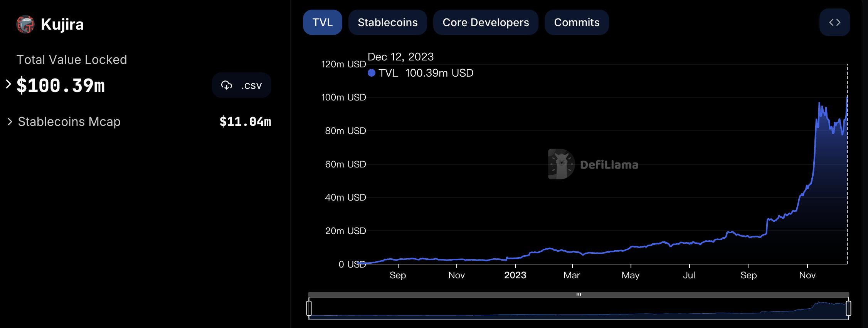
Task: Grab the top drag bar of the range selector
Action: click(x=578, y=295)
